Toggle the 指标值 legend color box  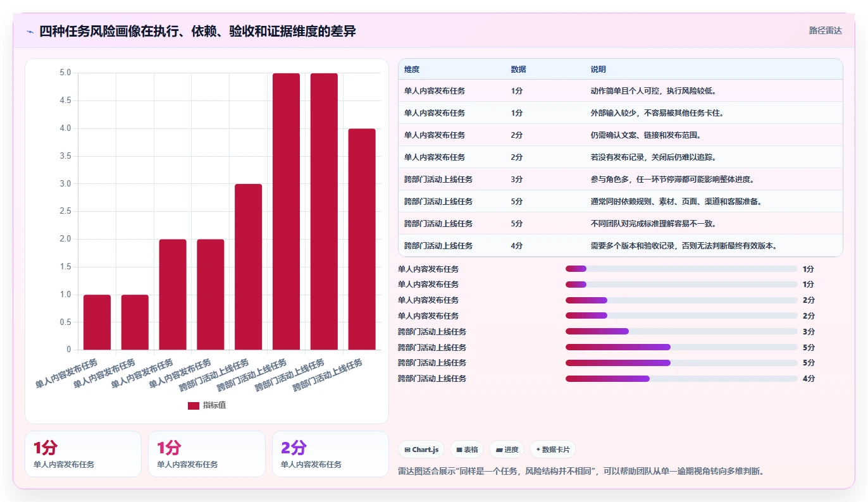click(194, 405)
